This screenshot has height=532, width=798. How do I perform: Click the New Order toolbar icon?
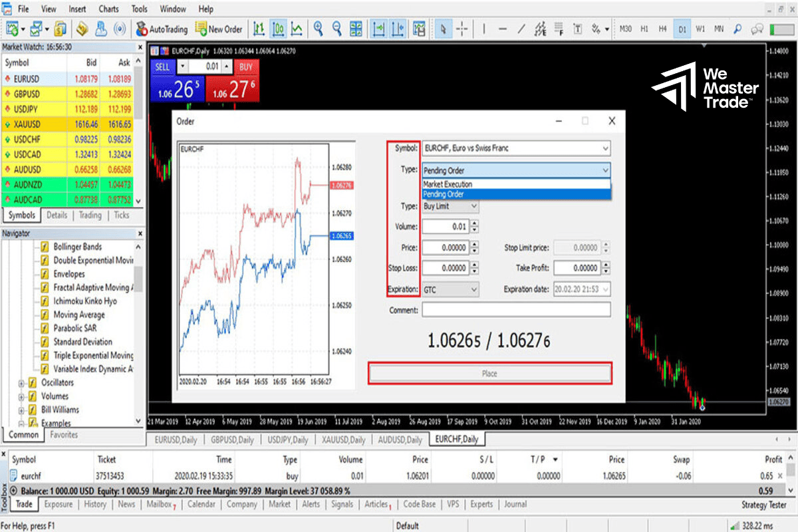click(219, 29)
